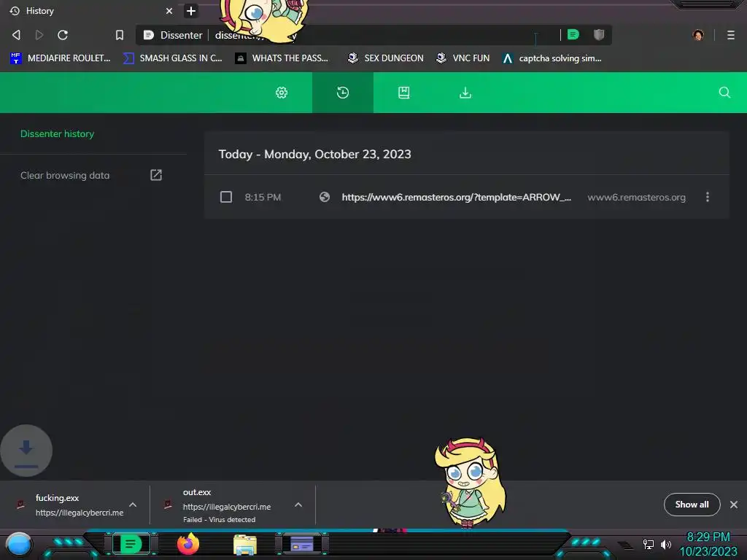Open a new tab with plus button
Image resolution: width=747 pixels, height=560 pixels.
point(191,10)
